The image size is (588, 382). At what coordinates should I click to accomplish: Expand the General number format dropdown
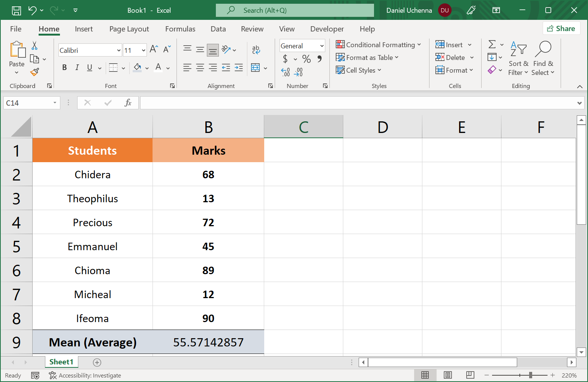point(322,46)
